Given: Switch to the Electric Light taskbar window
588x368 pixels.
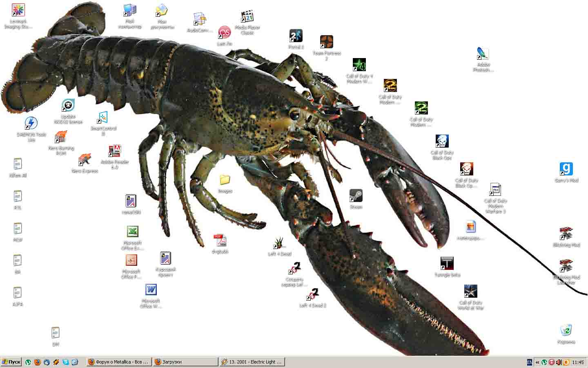Looking at the screenshot, I should pos(252,362).
